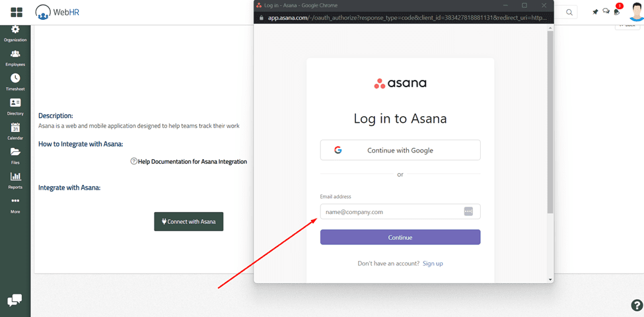Screen dimensions: 644x317
Task: Open notifications bell with red badge
Action: click(x=618, y=11)
